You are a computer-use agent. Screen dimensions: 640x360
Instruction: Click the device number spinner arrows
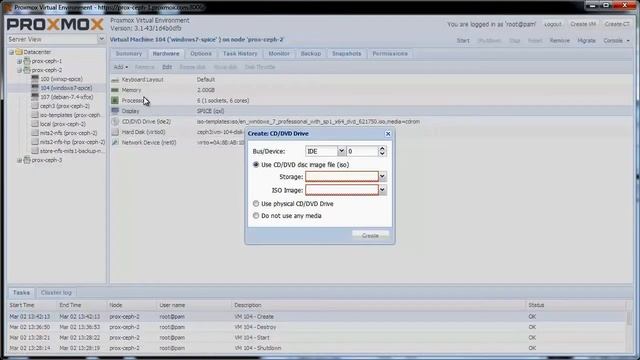pyautogui.click(x=382, y=151)
